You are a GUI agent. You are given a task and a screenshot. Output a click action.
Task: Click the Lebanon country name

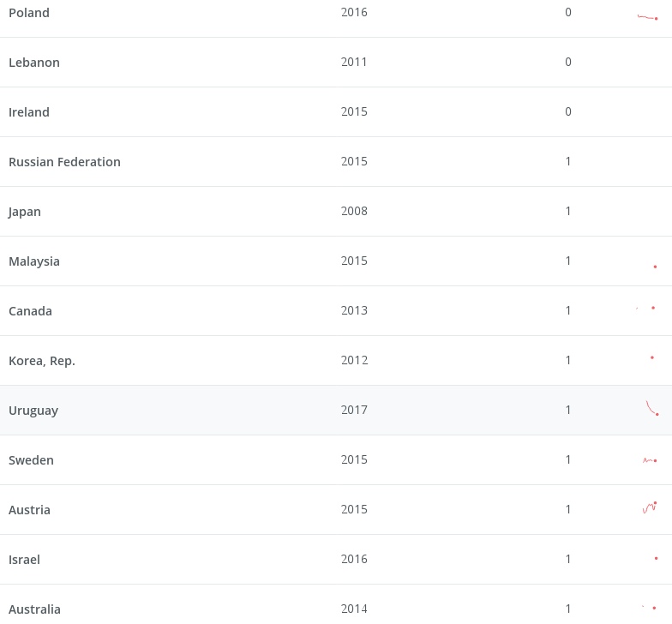[x=34, y=63]
